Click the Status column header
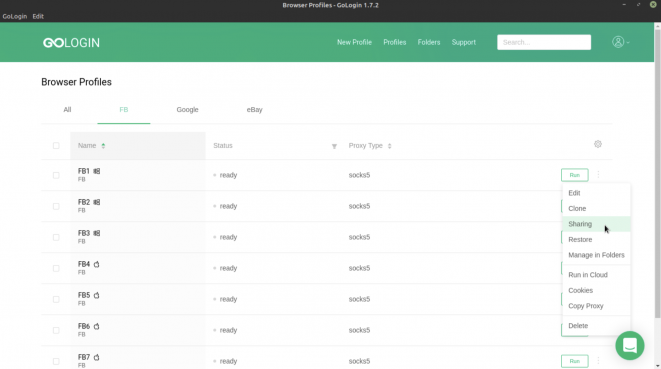The image size is (661, 369). [223, 145]
